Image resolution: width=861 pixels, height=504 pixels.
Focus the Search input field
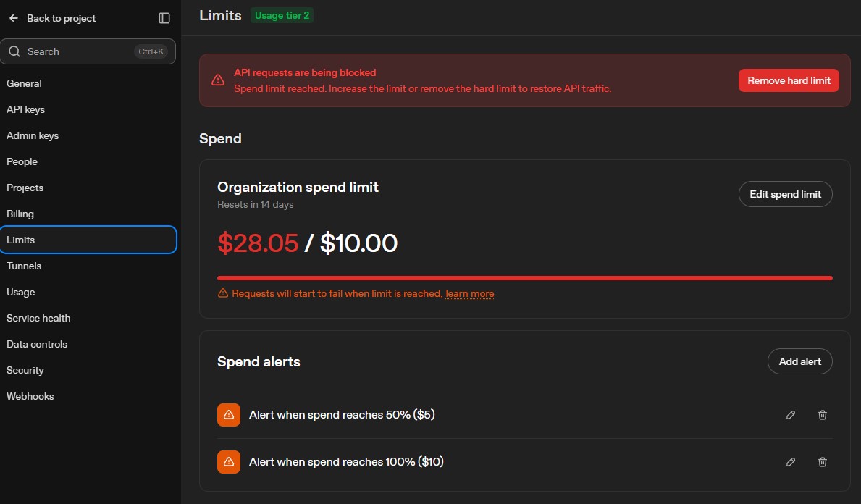pos(88,51)
